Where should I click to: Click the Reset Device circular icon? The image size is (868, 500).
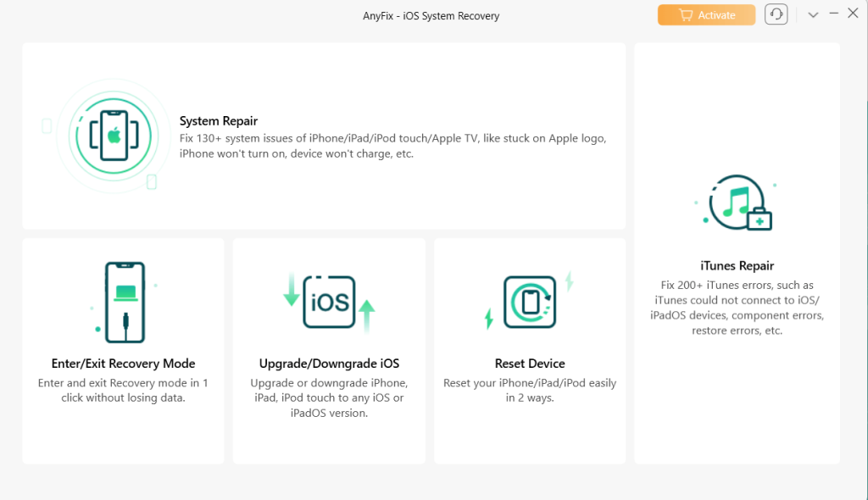pos(530,302)
